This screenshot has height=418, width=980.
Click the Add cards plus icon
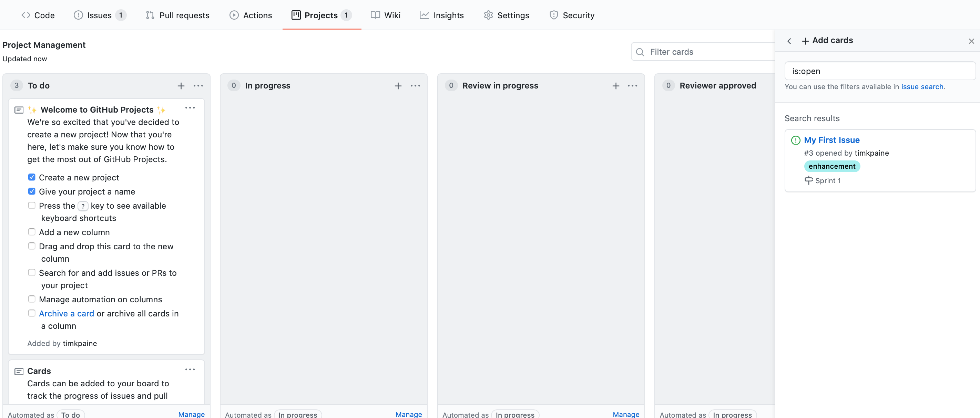pyautogui.click(x=805, y=41)
